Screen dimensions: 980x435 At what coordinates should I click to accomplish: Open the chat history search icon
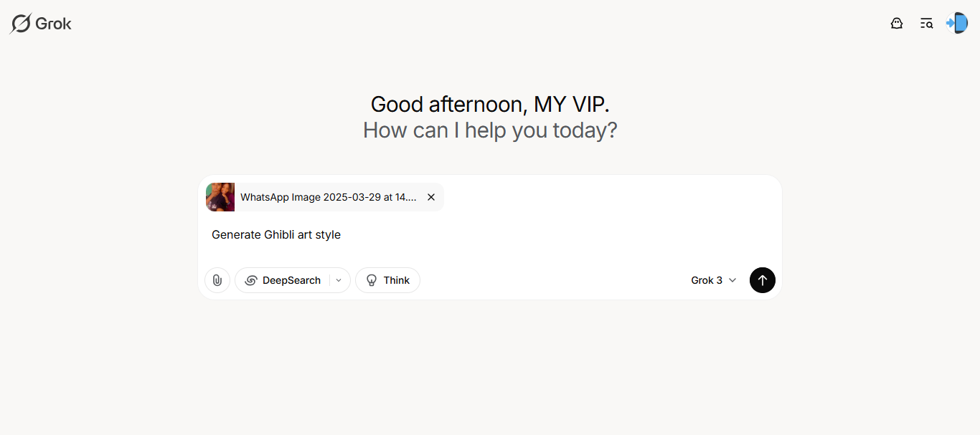tap(926, 23)
